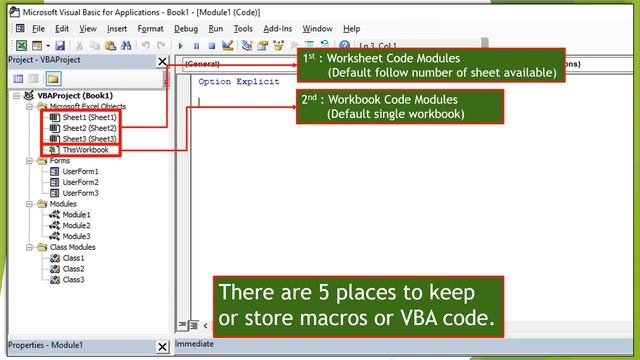
Task: Switch to Full Module View button
Action: click(x=193, y=325)
